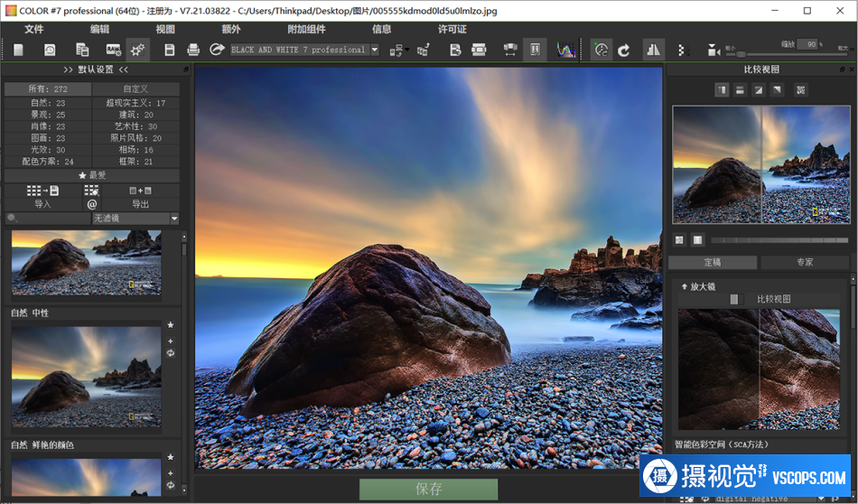Open the plugin transfer dropdown icon
Image resolution: width=858 pixels, height=504 pixels.
pos(397,51)
